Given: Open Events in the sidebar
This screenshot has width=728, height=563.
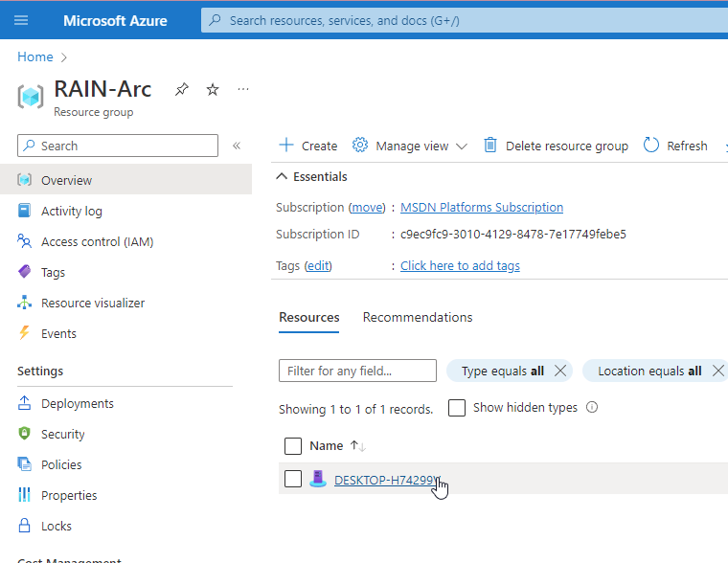Looking at the screenshot, I should pyautogui.click(x=58, y=334).
